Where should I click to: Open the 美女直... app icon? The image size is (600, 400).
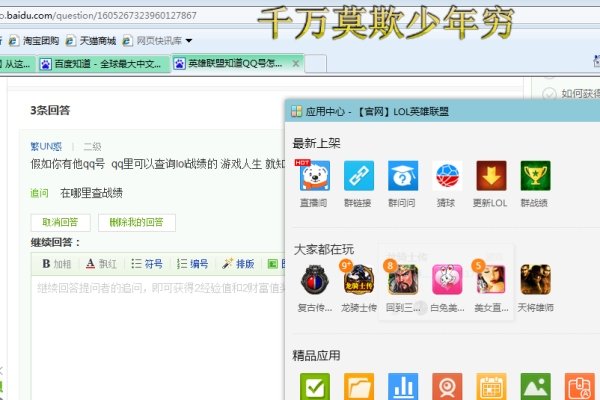coord(491,279)
